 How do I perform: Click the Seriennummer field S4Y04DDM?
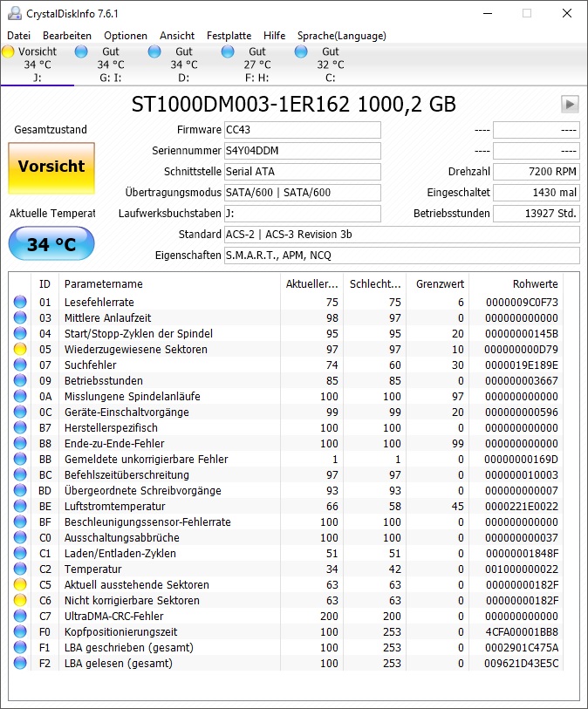[303, 151]
